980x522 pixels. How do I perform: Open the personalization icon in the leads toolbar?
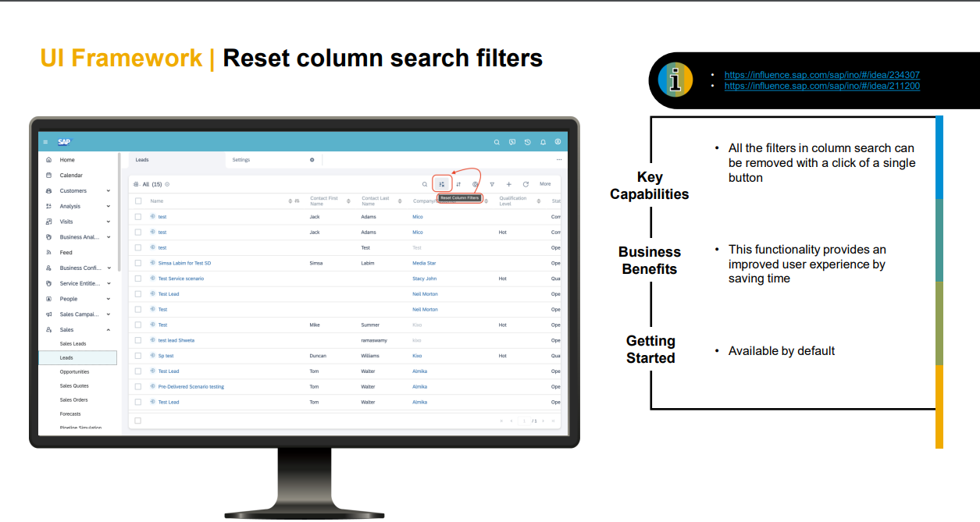coord(476,184)
